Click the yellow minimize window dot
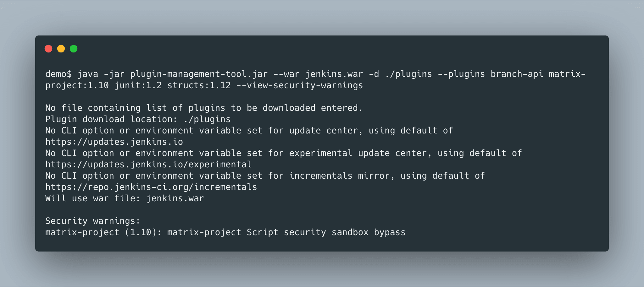The width and height of the screenshot is (644, 287). coord(61,49)
